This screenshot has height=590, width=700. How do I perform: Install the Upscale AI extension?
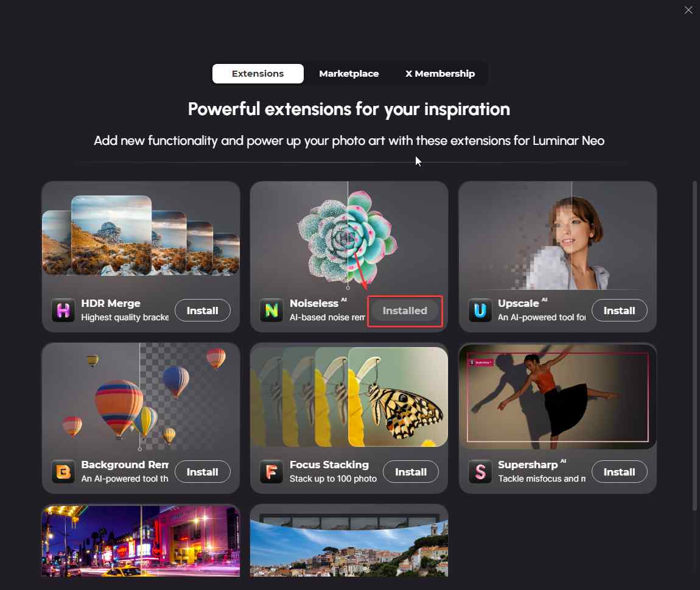coord(619,311)
